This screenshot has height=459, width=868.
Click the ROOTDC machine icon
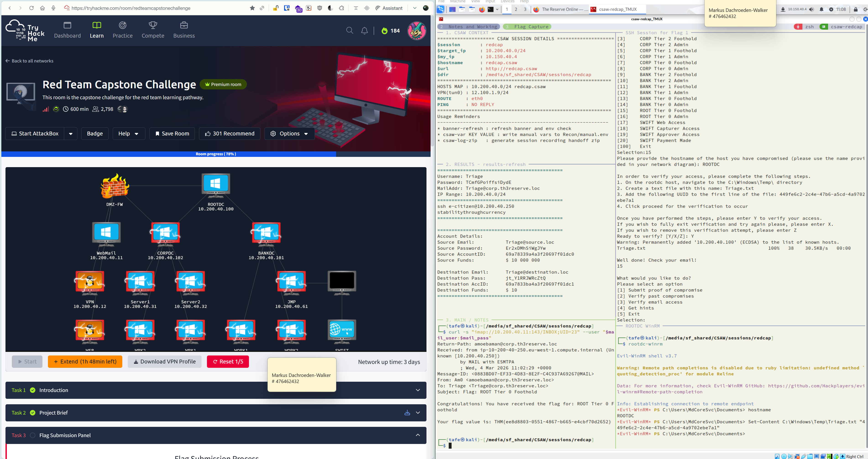click(x=216, y=184)
